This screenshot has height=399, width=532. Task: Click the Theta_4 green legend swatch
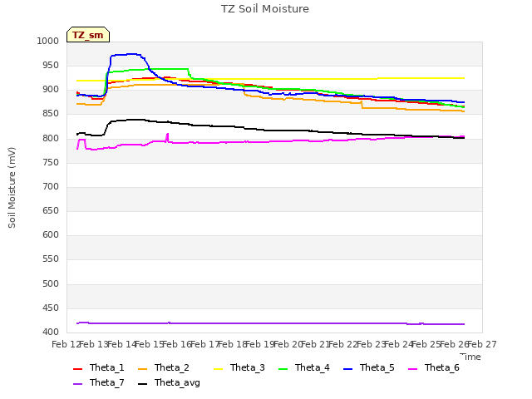click(283, 369)
